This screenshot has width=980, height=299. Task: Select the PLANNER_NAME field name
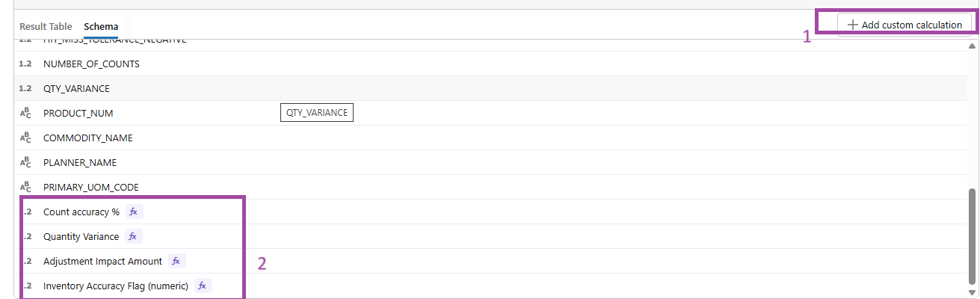click(80, 162)
